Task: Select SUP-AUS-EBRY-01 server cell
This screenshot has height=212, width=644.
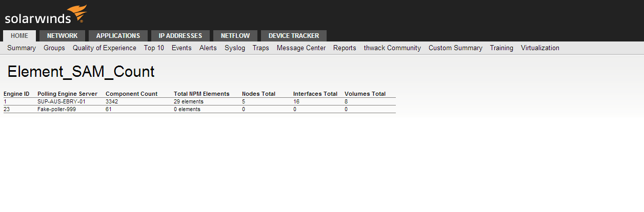Action: (62, 101)
